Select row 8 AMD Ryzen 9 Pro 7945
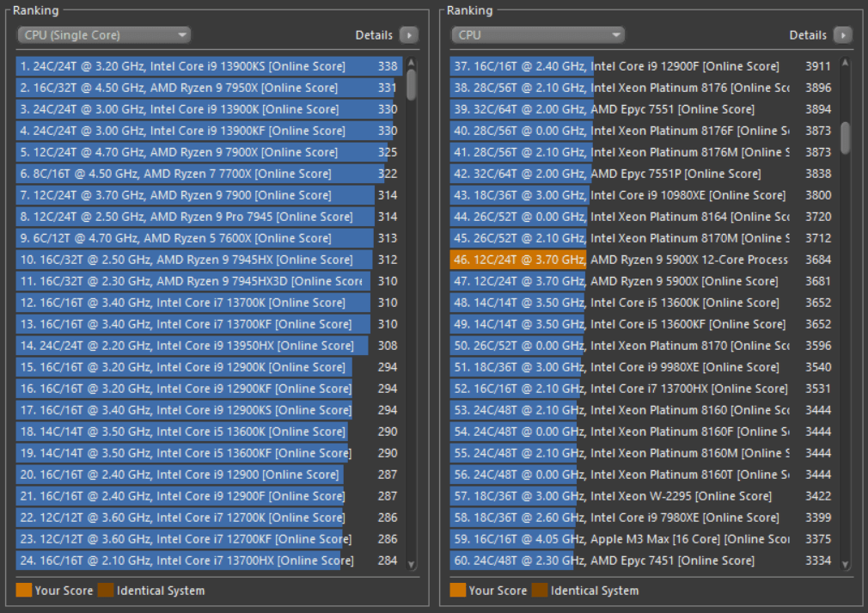868x613 pixels. [209, 217]
